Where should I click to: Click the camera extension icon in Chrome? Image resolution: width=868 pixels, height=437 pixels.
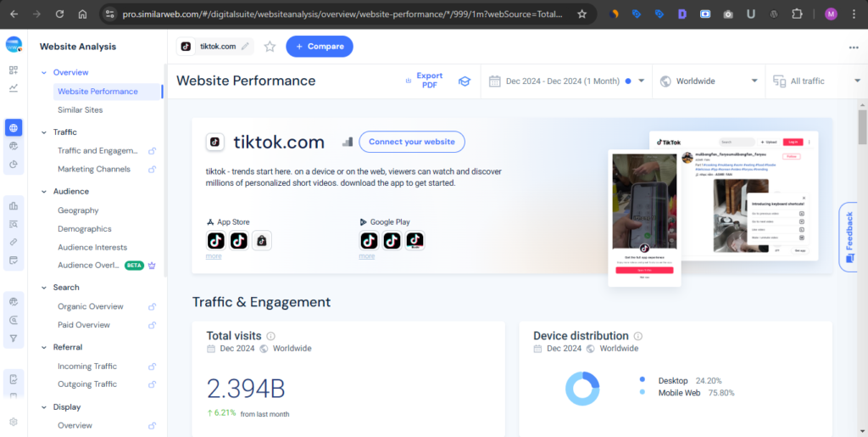(728, 14)
